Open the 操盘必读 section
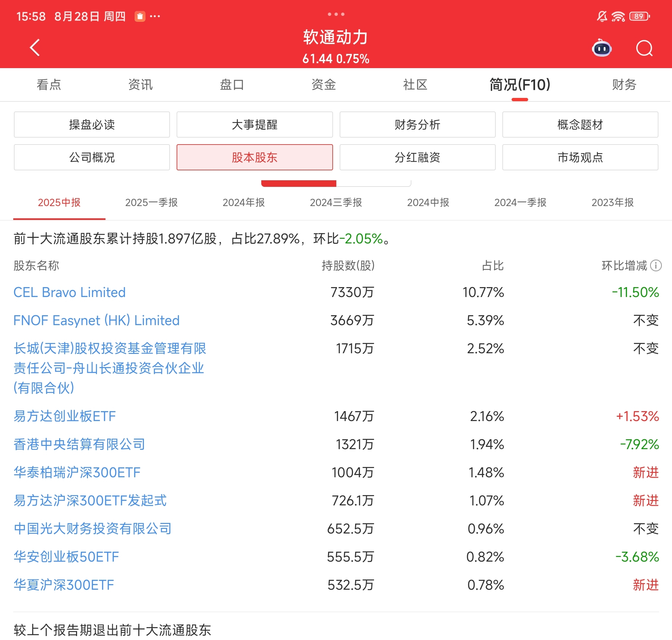 [x=92, y=124]
